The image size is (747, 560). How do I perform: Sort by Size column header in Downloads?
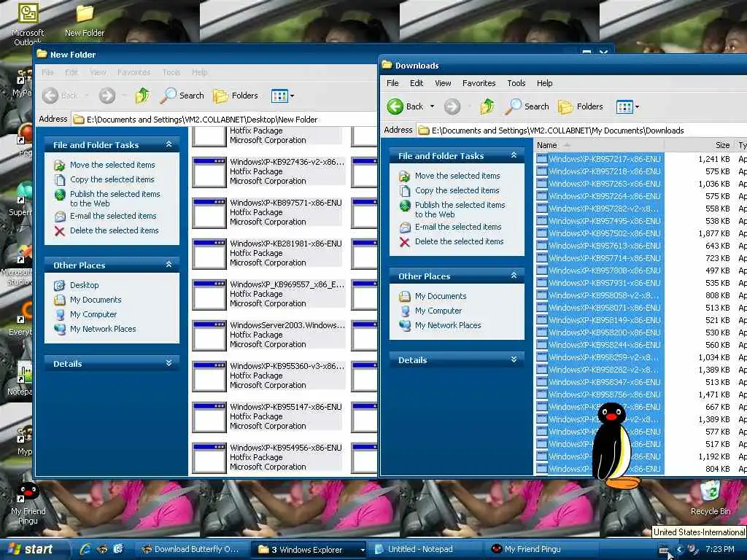coord(700,145)
